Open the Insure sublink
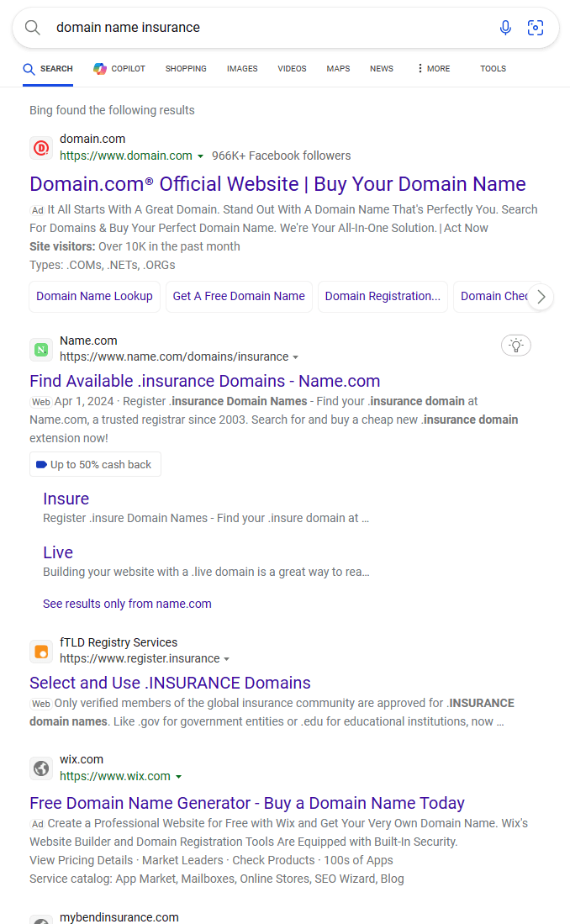570x924 pixels. [x=66, y=499]
